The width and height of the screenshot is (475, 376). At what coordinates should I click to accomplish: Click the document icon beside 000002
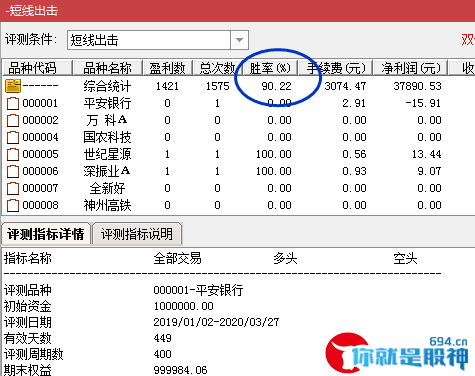tap(13, 120)
